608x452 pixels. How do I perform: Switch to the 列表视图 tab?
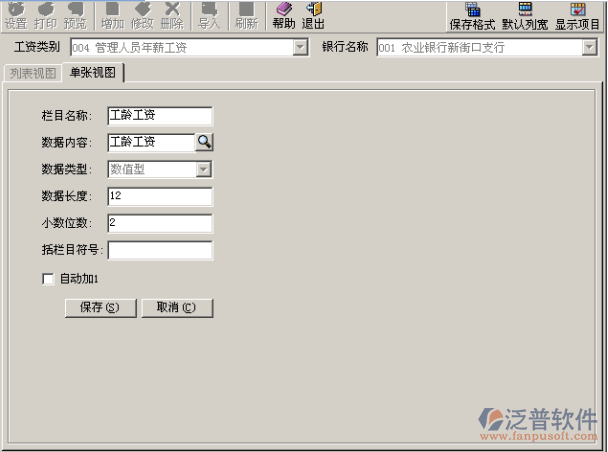[33, 73]
